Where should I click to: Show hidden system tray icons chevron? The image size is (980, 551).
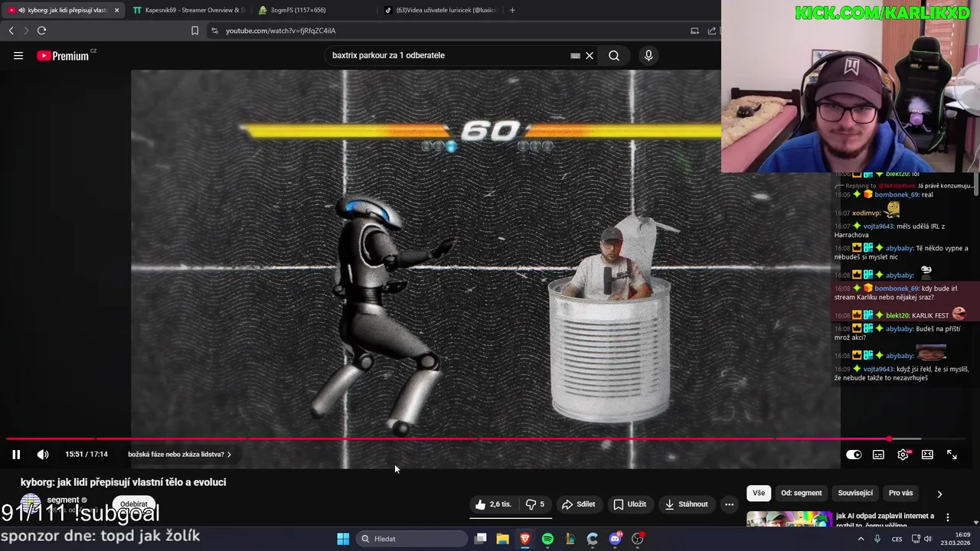[x=861, y=539]
